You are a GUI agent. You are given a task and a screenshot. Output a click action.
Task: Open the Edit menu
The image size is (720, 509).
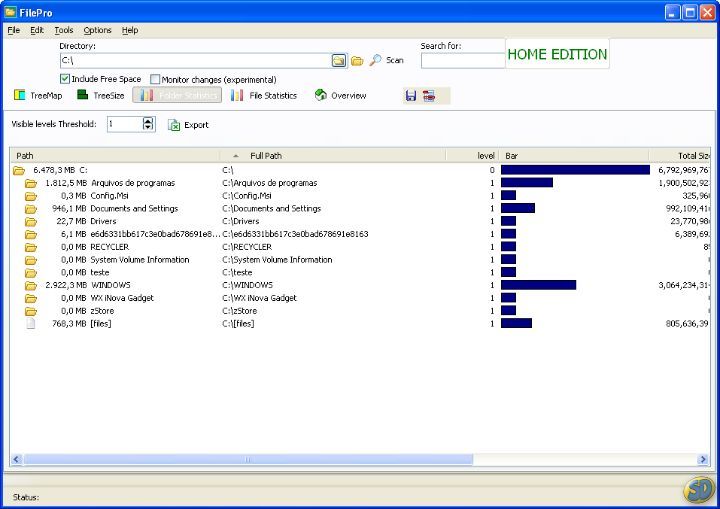37,30
